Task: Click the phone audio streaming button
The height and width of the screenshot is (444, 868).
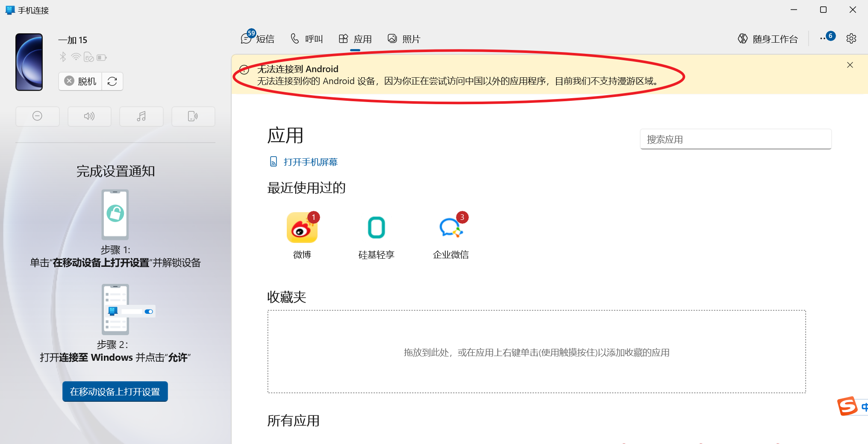Action: pyautogui.click(x=193, y=116)
